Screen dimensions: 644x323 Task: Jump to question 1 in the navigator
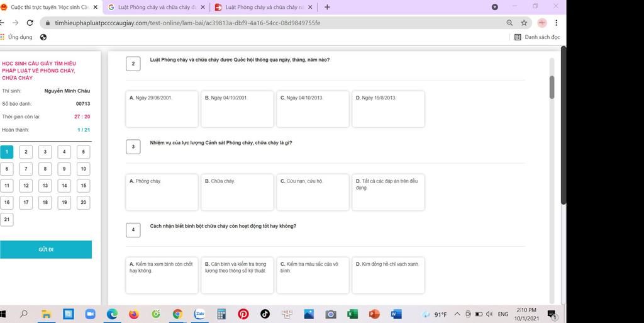pyautogui.click(x=6, y=152)
